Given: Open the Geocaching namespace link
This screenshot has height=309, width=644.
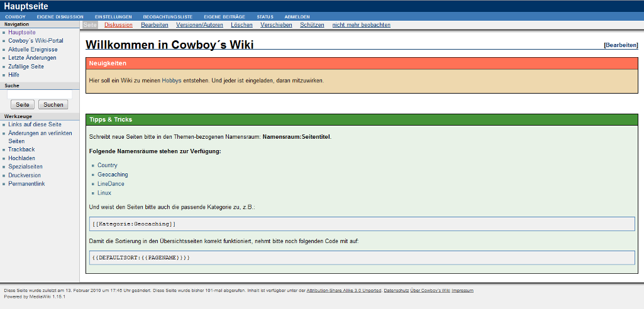Looking at the screenshot, I should tap(113, 175).
